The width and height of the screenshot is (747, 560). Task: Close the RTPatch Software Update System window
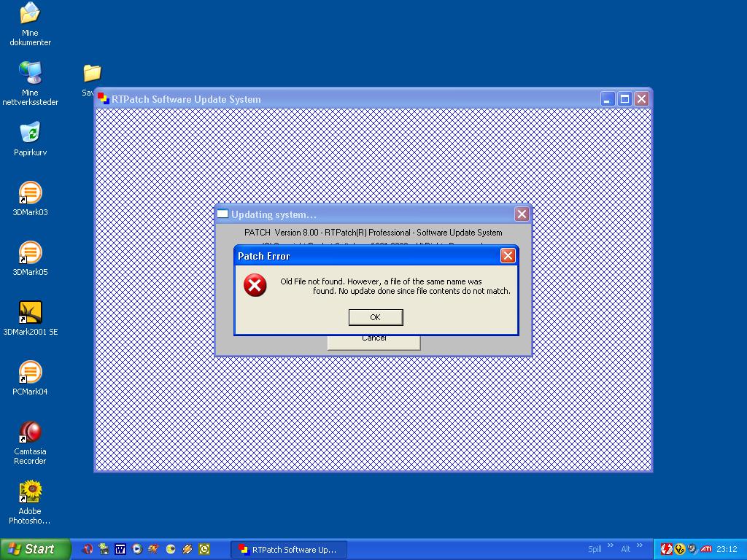point(642,99)
